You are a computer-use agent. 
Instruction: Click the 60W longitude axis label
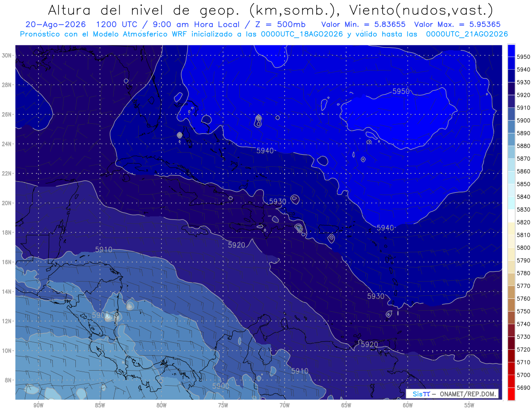408,406
